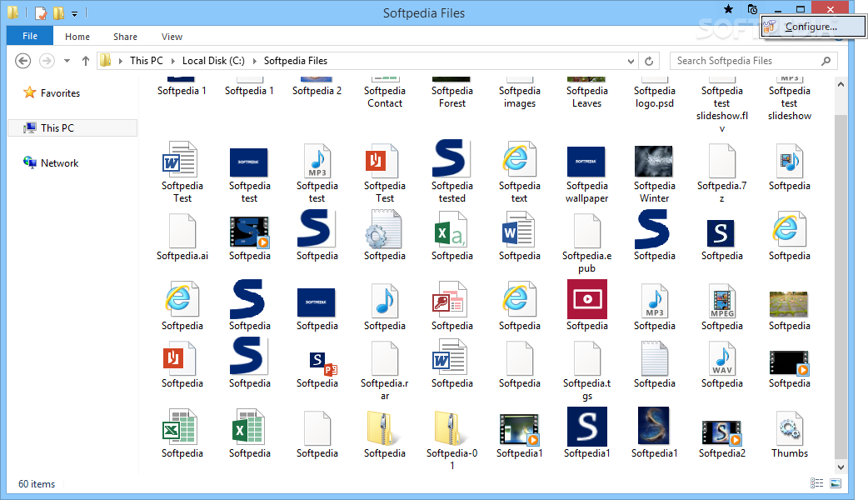Select the Softpedia logo.psd file

coord(654,94)
